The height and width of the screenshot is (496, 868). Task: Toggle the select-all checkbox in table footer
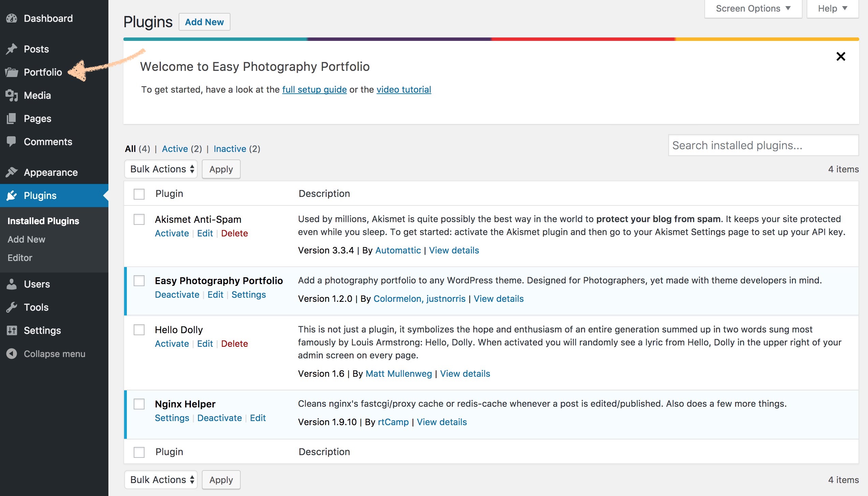139,452
